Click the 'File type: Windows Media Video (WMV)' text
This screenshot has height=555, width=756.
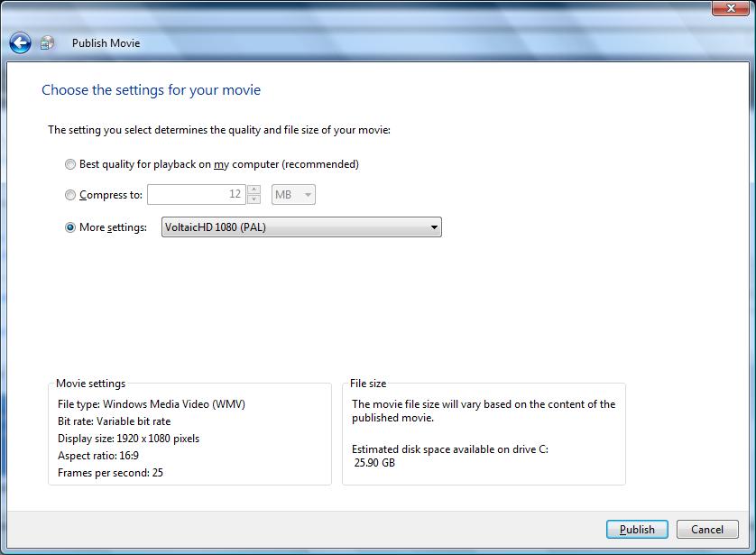[x=152, y=404]
